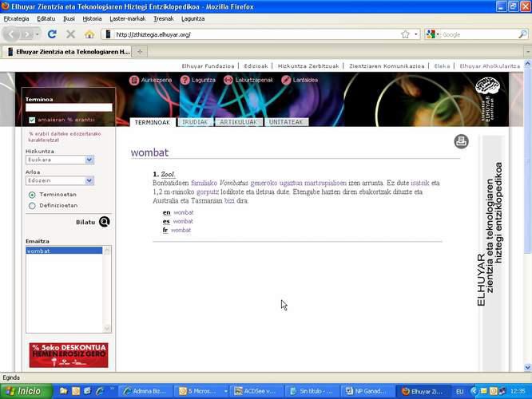Open the Zientziaren Komunikazioa link
Screen dimensions: 532x399
(387, 66)
